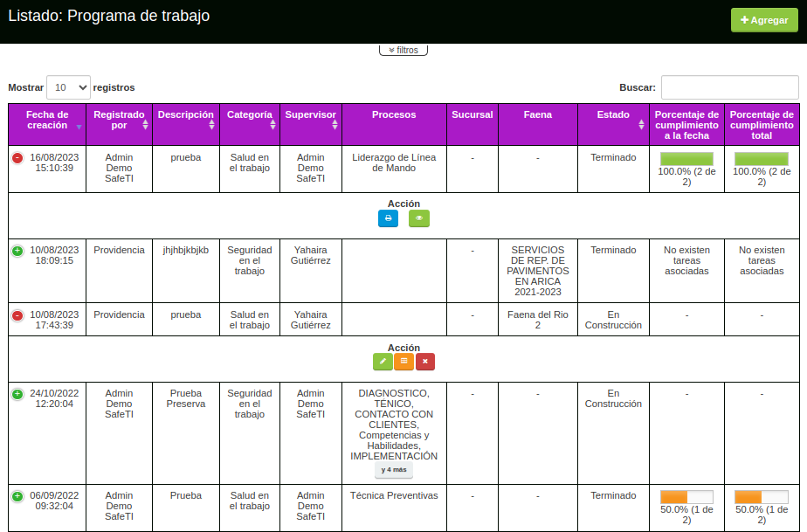Click Porcentaje de cumplimiento a la fecha header
Screen dimensions: 807x532
point(686,125)
